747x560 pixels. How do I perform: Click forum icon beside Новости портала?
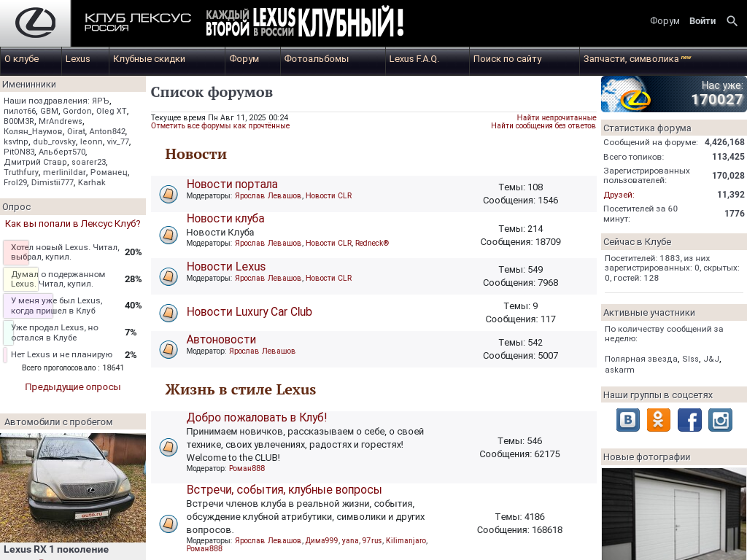pos(169,195)
